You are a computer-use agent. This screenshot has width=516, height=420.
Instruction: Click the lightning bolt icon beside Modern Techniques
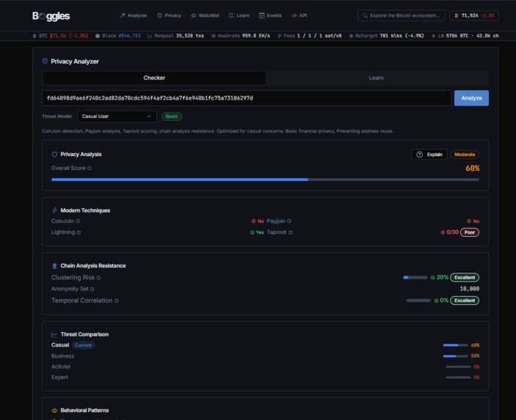[x=55, y=210]
